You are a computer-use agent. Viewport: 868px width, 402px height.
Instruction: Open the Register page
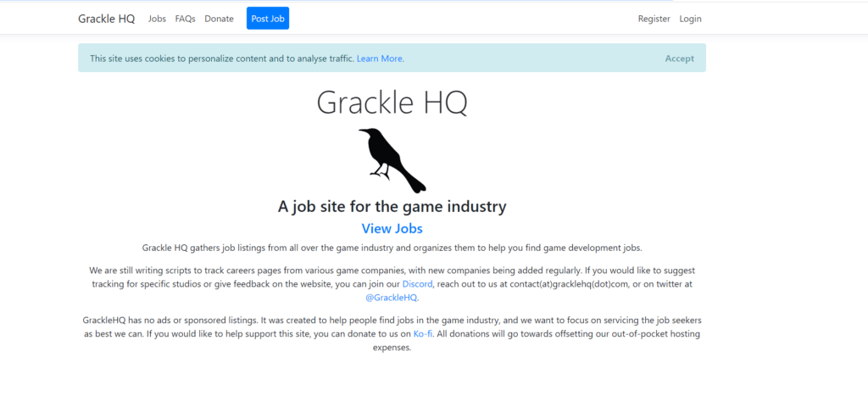[654, 19]
